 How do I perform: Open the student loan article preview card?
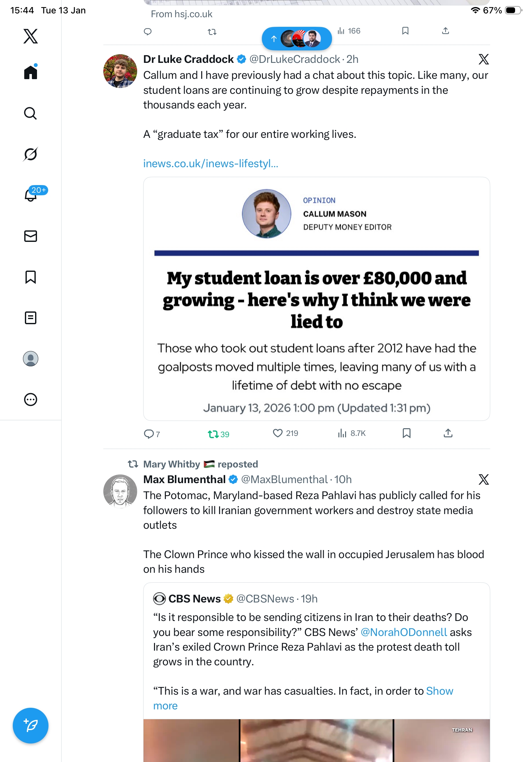click(x=316, y=299)
